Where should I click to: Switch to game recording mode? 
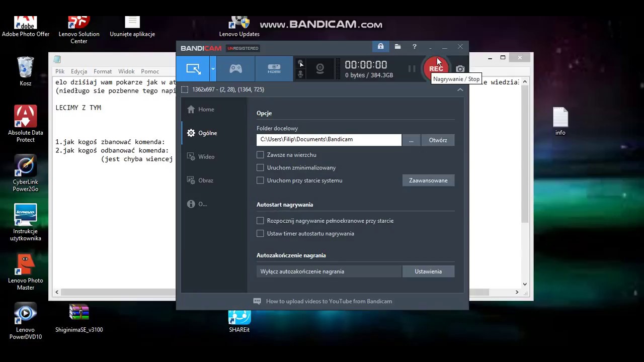(235, 69)
